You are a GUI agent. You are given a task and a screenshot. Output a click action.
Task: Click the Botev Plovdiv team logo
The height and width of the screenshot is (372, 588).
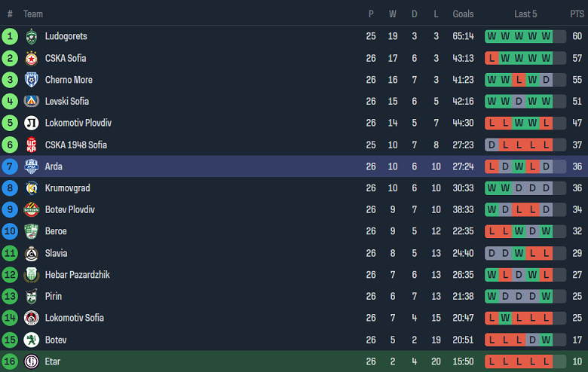click(x=31, y=209)
